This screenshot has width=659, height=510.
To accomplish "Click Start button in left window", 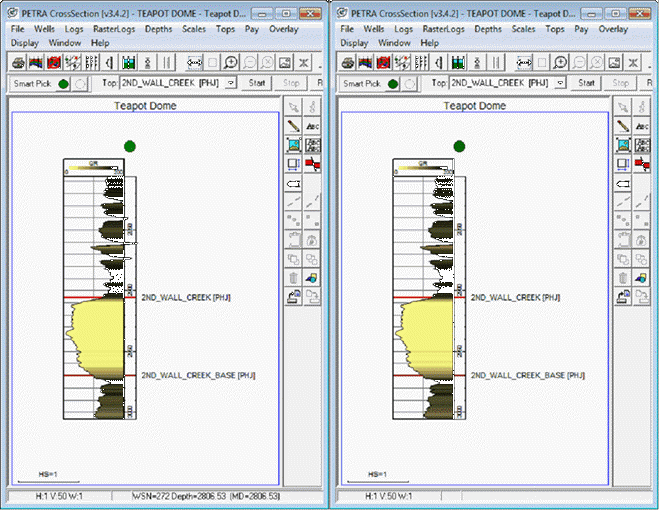I will (256, 83).
